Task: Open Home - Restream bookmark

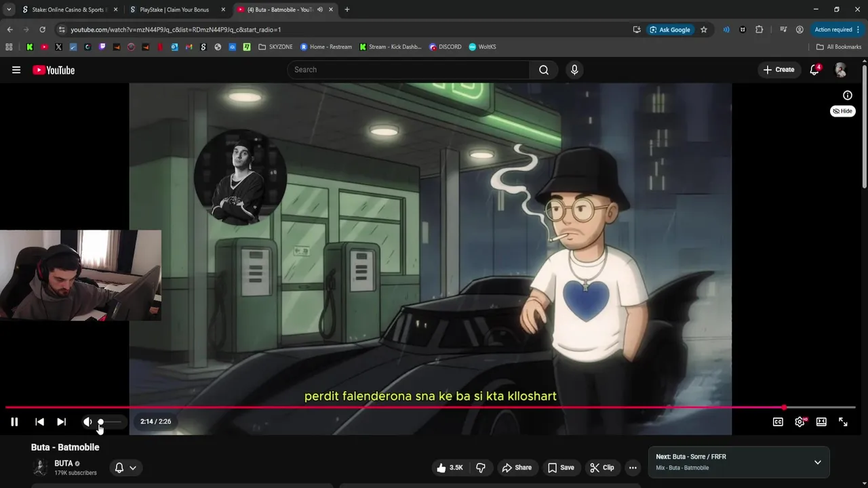Action: 326,47
